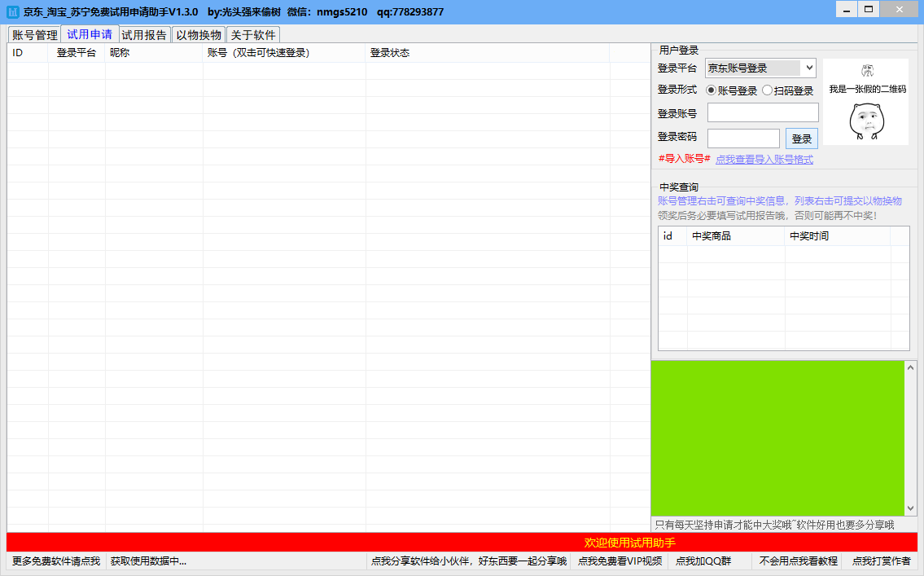Image resolution: width=924 pixels, height=576 pixels.
Task: Open 不会用点我看教程 tutorial link
Action: (x=798, y=561)
